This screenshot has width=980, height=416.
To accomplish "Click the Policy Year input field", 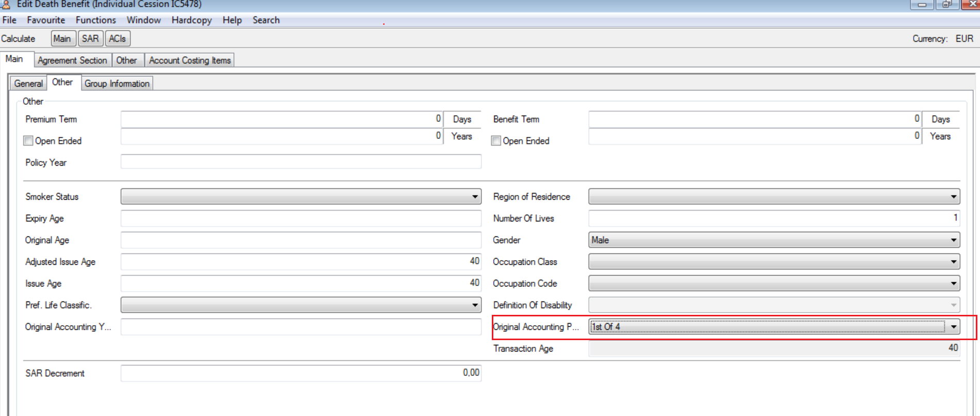I will [x=301, y=162].
